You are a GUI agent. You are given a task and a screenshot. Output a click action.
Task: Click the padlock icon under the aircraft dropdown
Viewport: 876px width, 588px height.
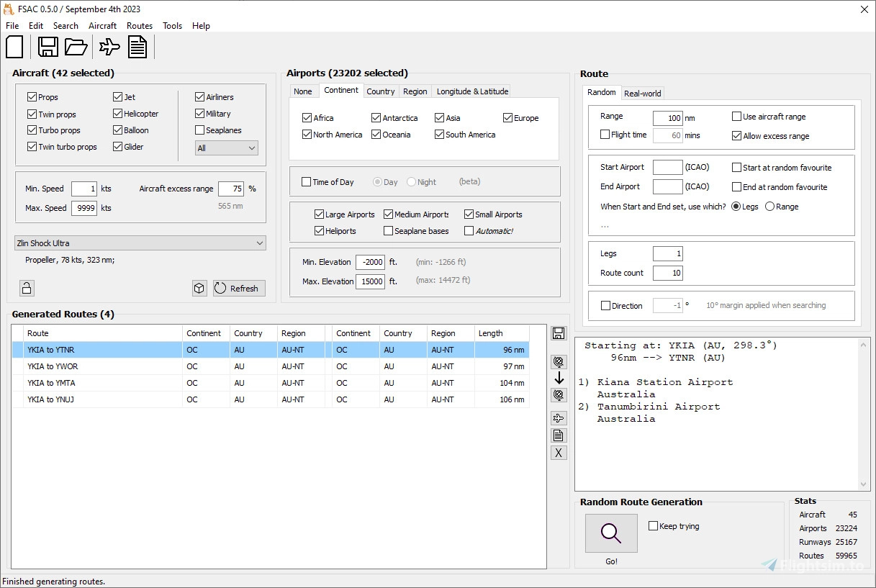tap(26, 287)
